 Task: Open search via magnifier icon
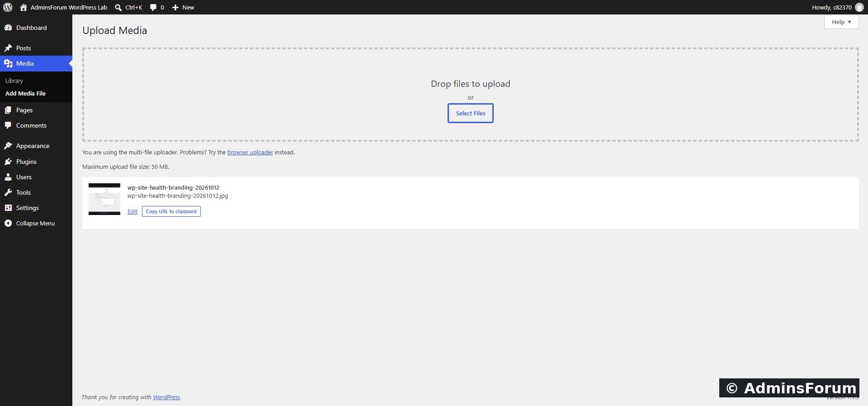(x=118, y=7)
